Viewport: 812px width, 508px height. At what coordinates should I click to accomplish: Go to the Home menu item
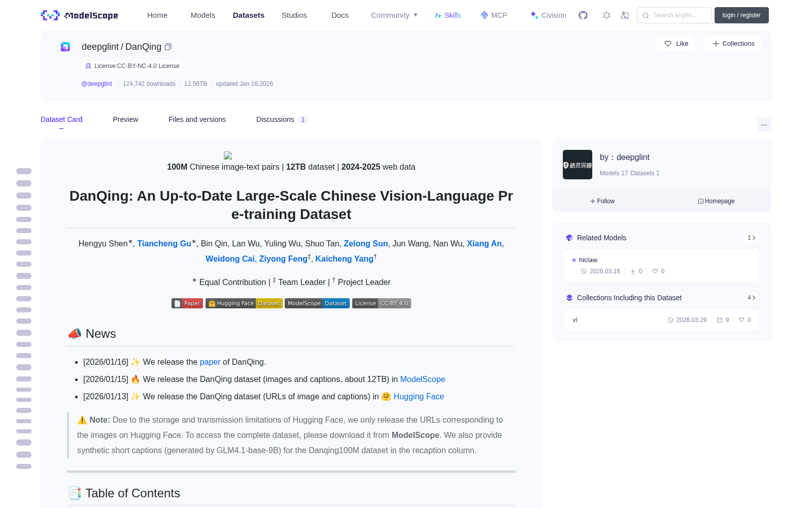[157, 15]
